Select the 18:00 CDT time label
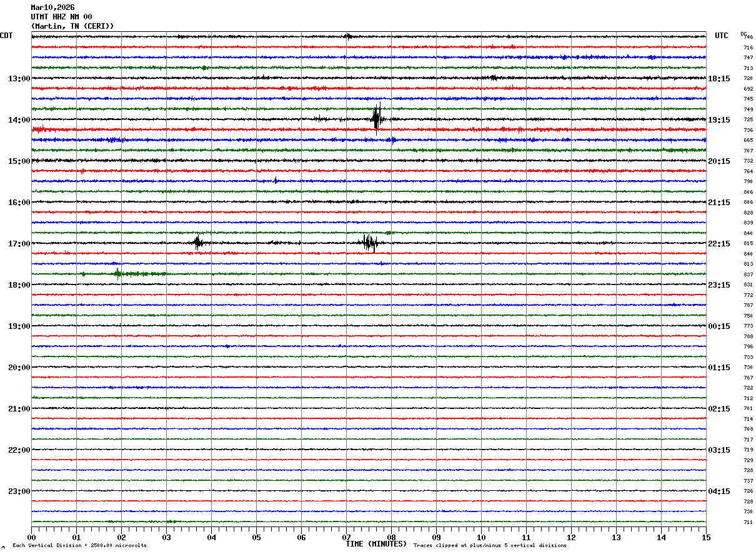This screenshot has height=554, width=756. pos(19,285)
